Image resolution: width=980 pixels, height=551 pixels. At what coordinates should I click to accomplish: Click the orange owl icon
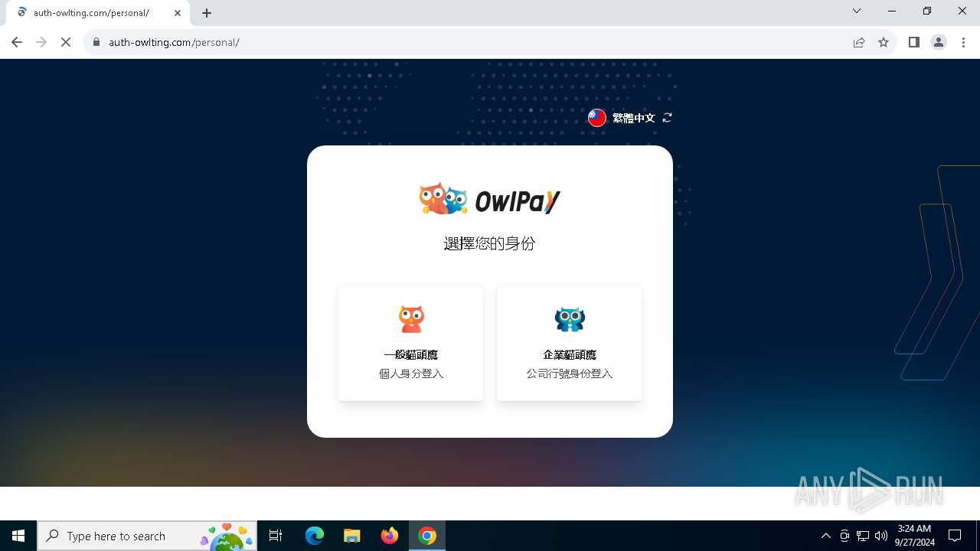coord(411,318)
